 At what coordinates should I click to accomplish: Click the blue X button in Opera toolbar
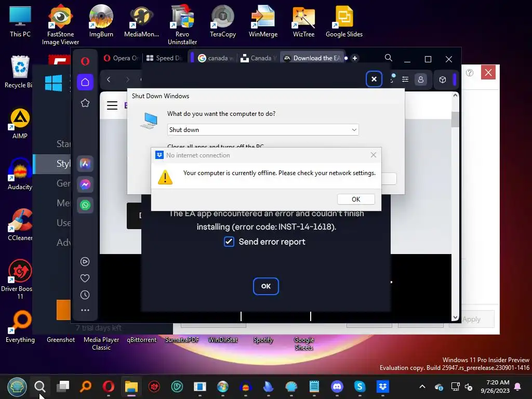pos(374,79)
